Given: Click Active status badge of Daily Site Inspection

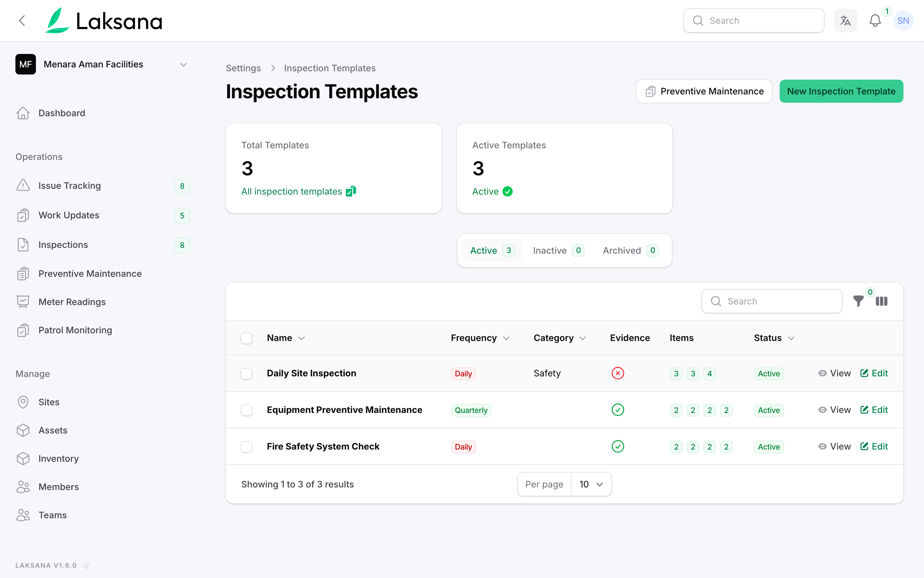Looking at the screenshot, I should point(769,373).
